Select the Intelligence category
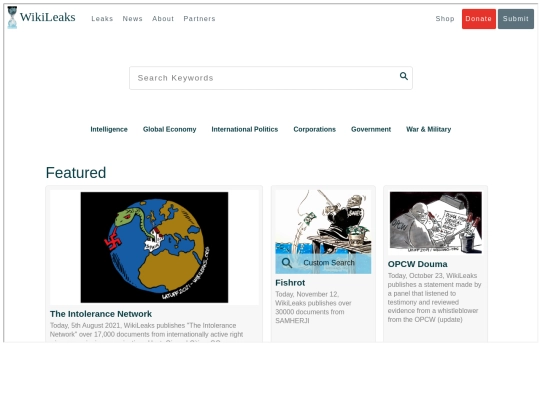 pos(109,129)
